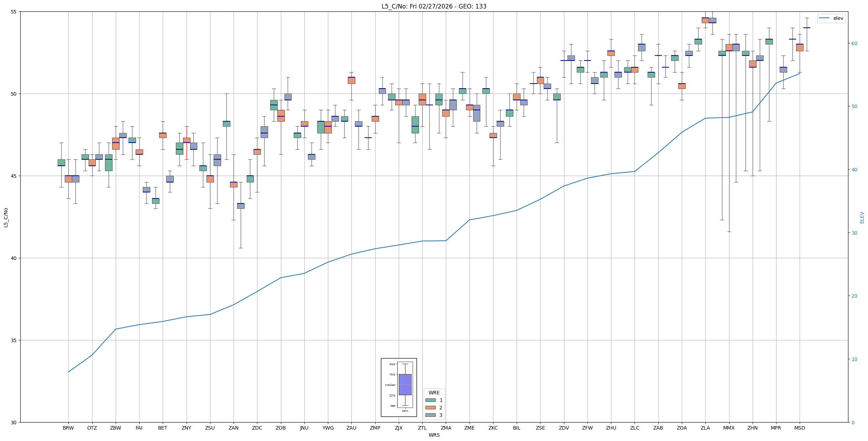868x441 pixels.
Task: Click the ZNY station tick label
Action: (186, 428)
